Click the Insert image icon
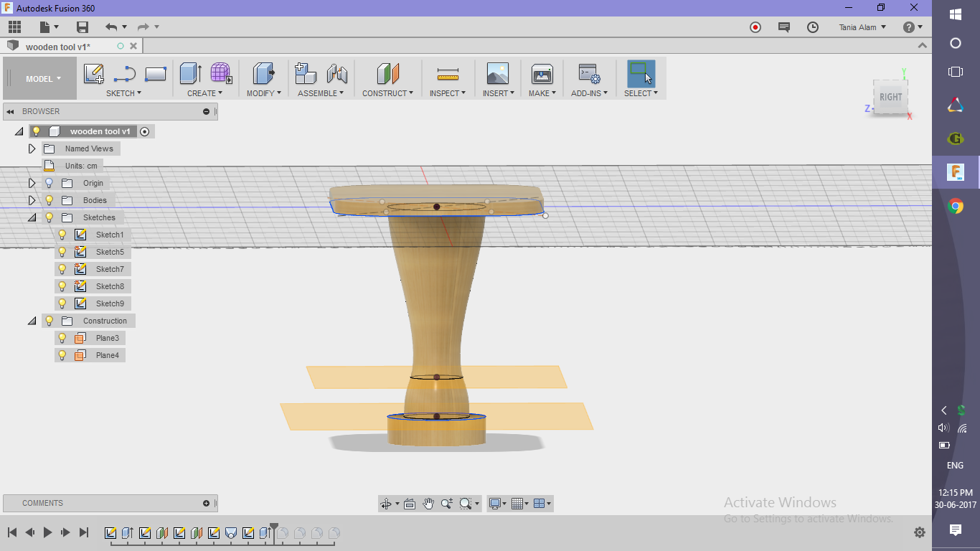 pos(497,74)
